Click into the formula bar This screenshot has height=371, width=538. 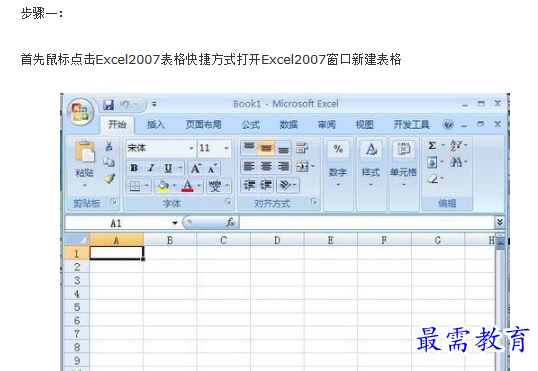pyautogui.click(x=366, y=223)
